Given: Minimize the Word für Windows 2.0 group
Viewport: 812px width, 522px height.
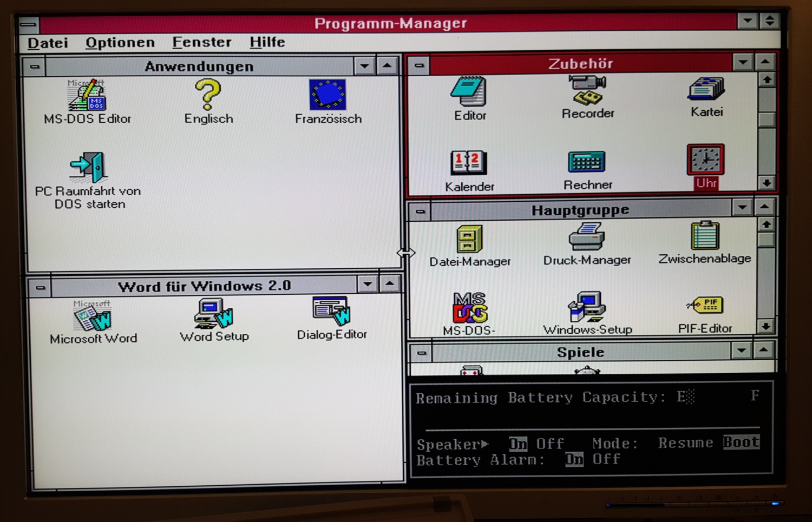Looking at the screenshot, I should pos(368,284).
